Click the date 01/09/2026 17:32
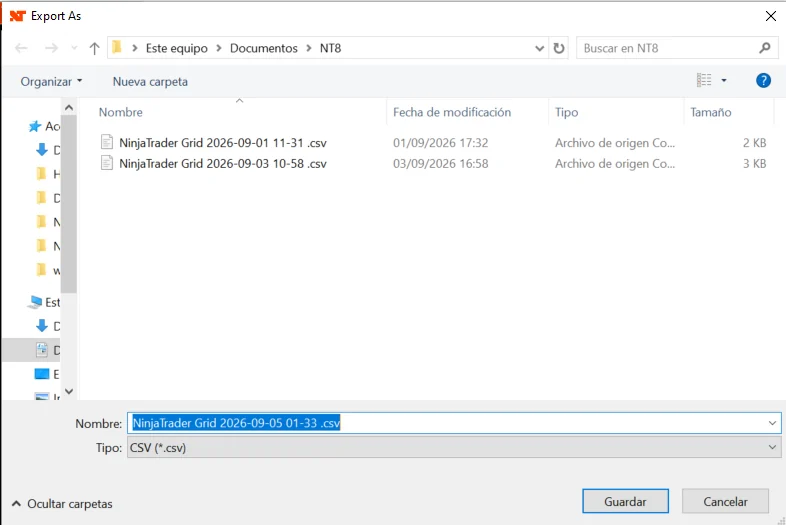The image size is (786, 525). click(x=440, y=143)
